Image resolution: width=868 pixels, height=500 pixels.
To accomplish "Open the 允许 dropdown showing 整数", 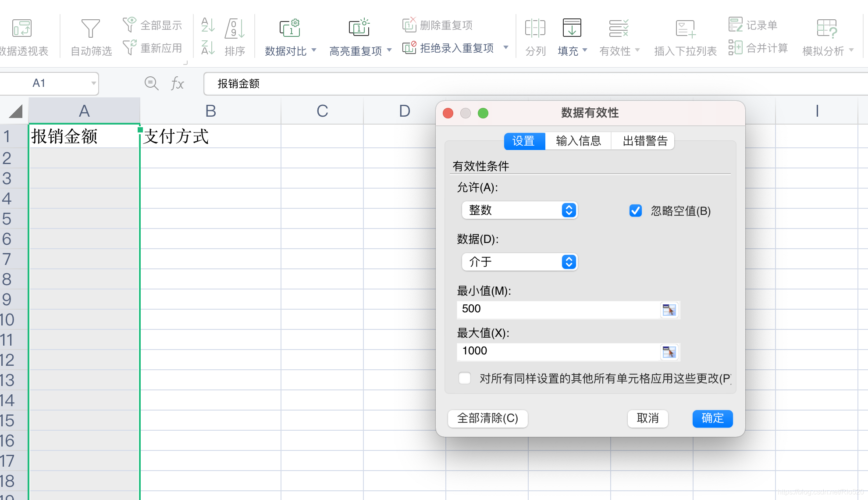I will coord(519,210).
